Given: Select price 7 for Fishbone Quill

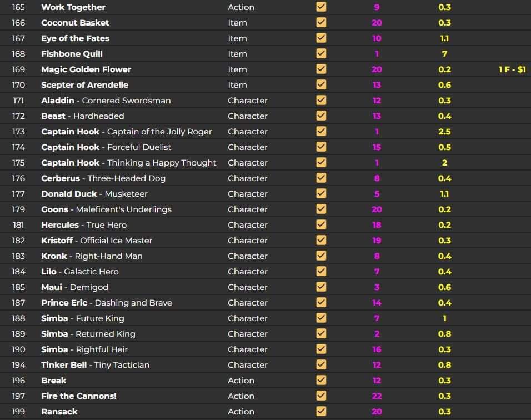Looking at the screenshot, I should pos(444,54).
